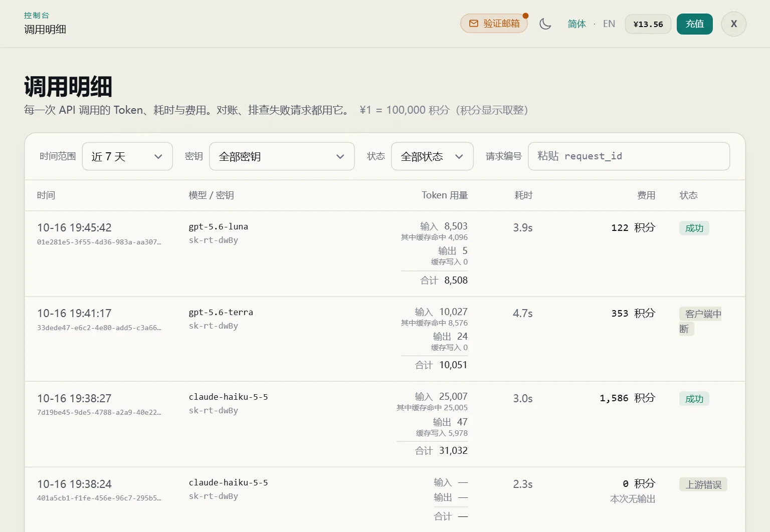The height and width of the screenshot is (532, 770).
Task: Select the 10-16 19:38:24 timestamp
Action: [74, 484]
